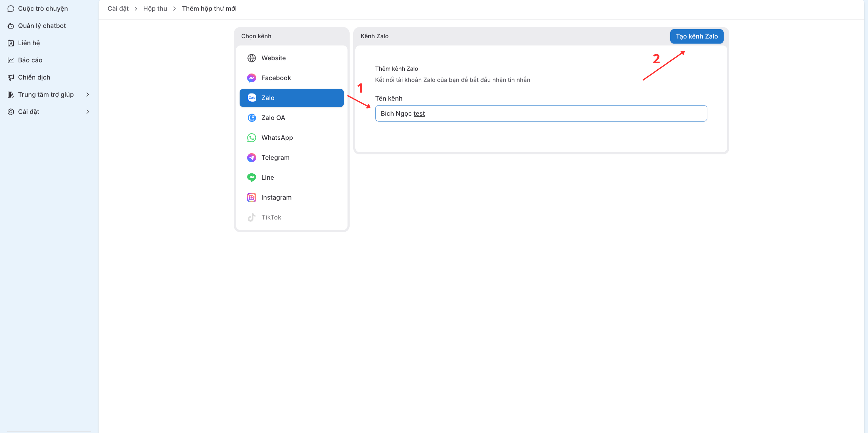
Task: Click the Thêm hộp thư mới breadcrumb text
Action: (x=209, y=8)
